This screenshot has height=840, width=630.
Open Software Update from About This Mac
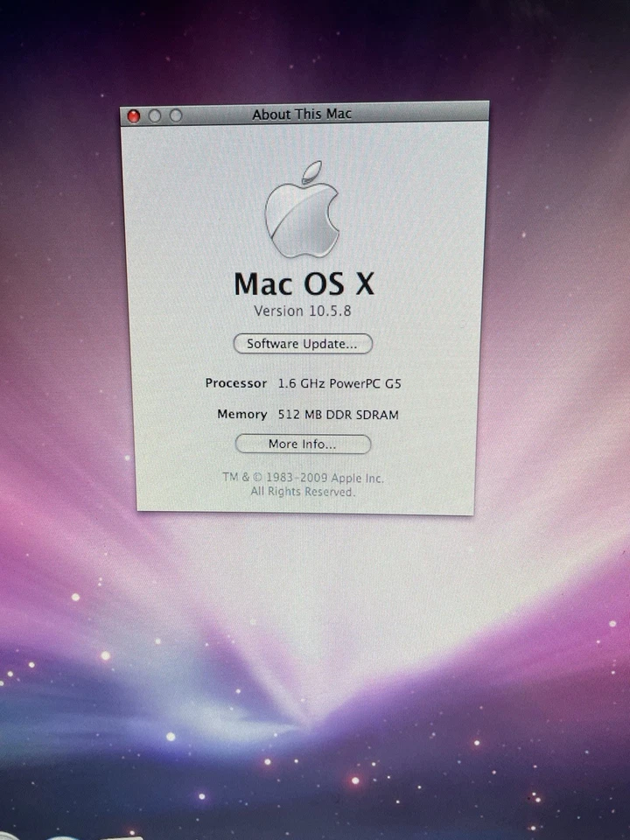303,343
